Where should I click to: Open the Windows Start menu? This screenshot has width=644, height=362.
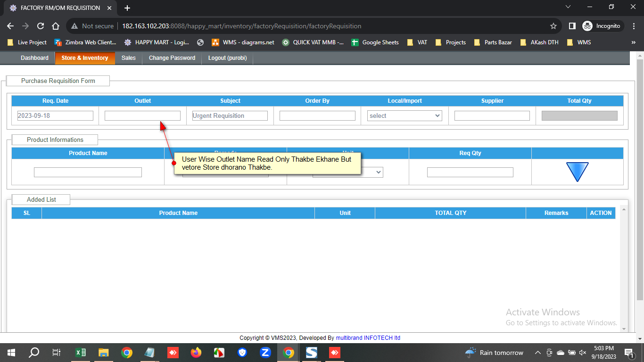pyautogui.click(x=11, y=353)
